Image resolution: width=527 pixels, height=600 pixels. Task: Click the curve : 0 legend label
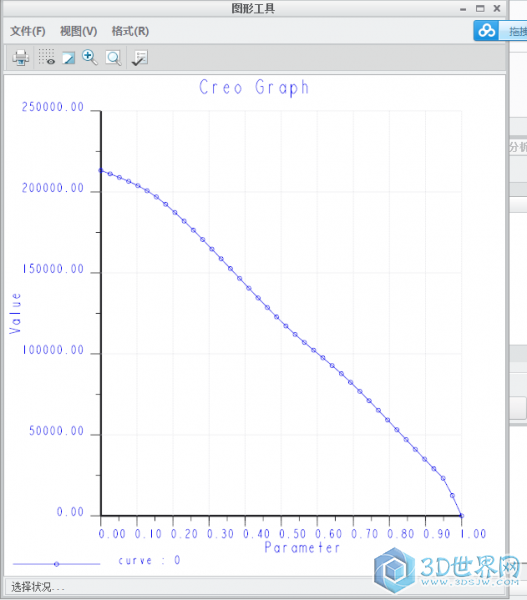(149, 561)
